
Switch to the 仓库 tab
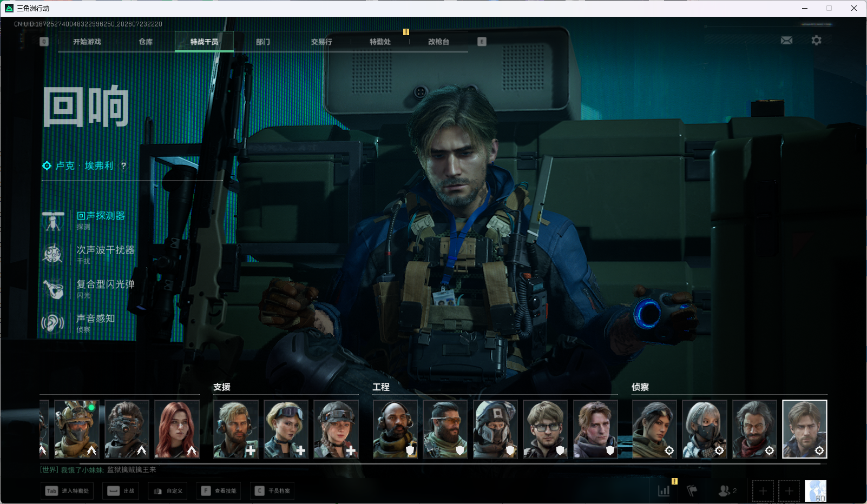[x=146, y=42]
